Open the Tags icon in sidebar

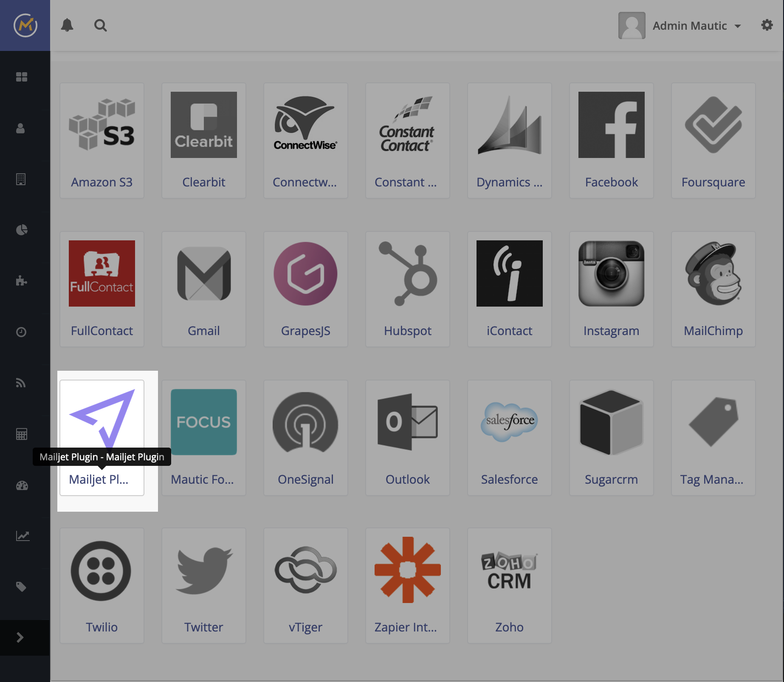pos(21,587)
